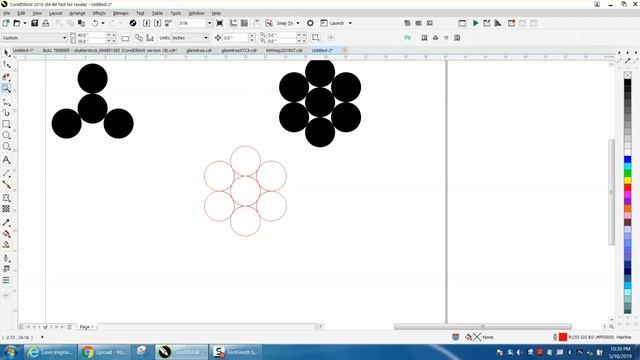Open the zoom level dropdown

coord(209,23)
